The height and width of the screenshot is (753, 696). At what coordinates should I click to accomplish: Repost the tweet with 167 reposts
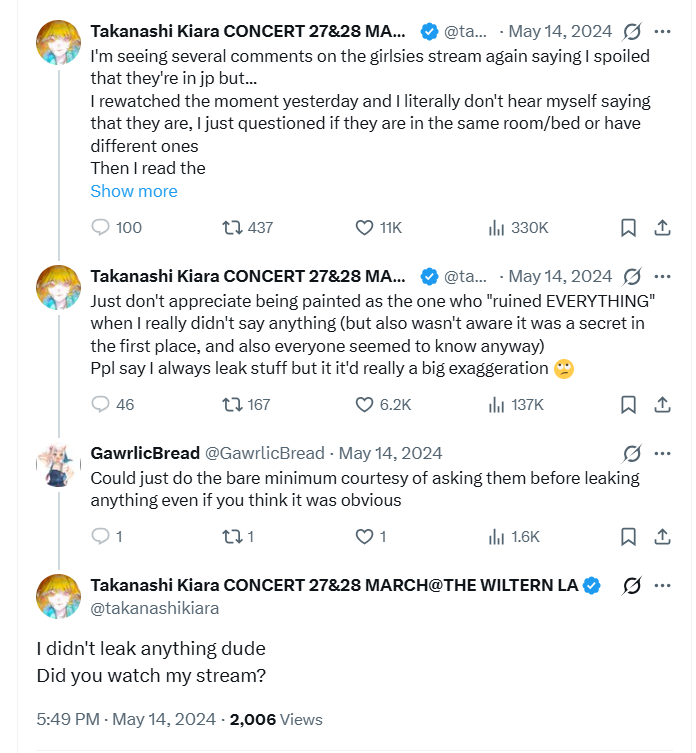pos(231,405)
